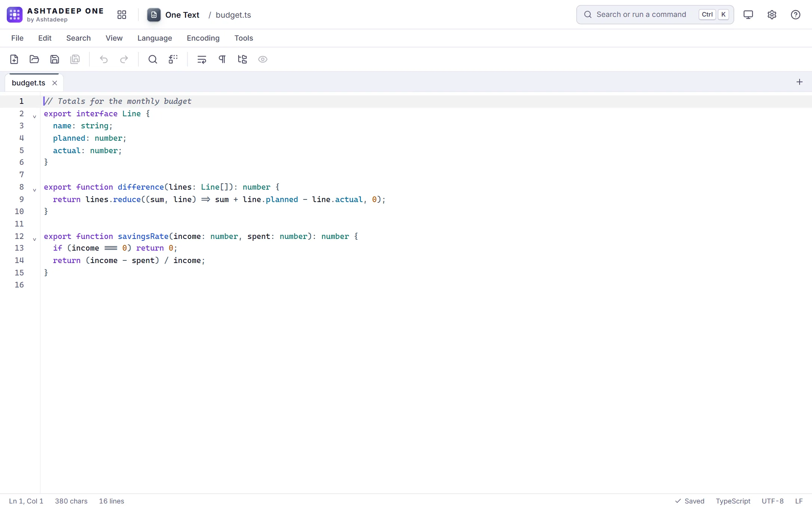Screen dimensions: 812x508
Task: Toggle show whitespace pilcrow symbols
Action: pos(222,59)
